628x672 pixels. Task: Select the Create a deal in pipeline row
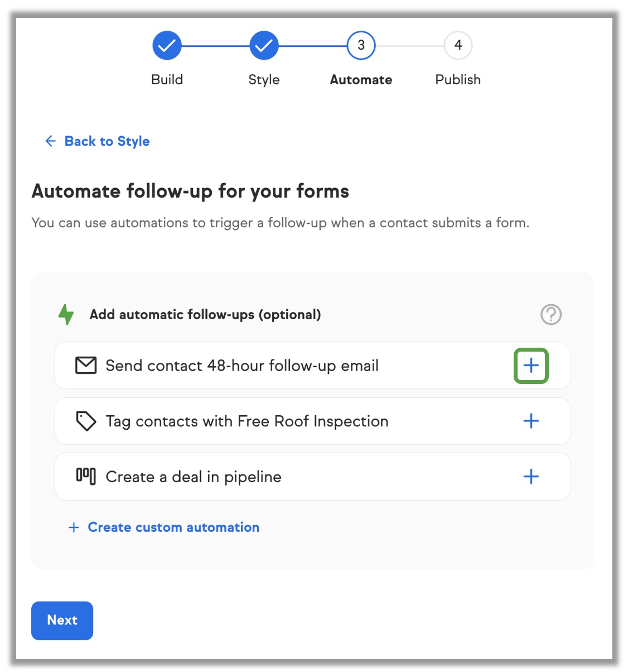click(312, 476)
